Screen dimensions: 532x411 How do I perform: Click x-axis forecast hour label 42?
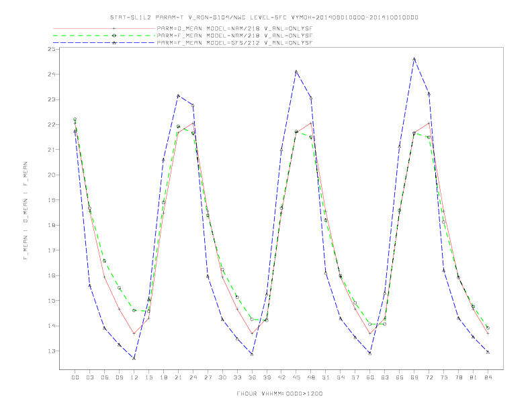(x=281, y=377)
